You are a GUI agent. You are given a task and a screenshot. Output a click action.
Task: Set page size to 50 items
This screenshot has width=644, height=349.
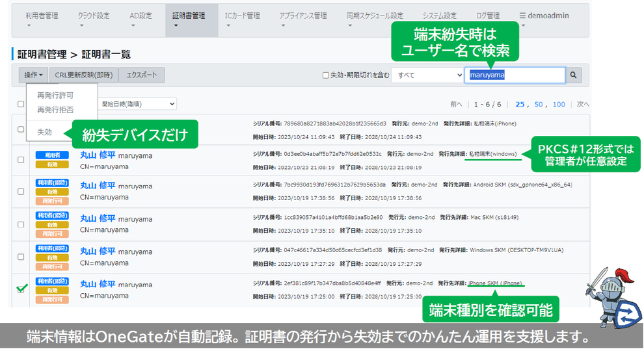(x=539, y=104)
